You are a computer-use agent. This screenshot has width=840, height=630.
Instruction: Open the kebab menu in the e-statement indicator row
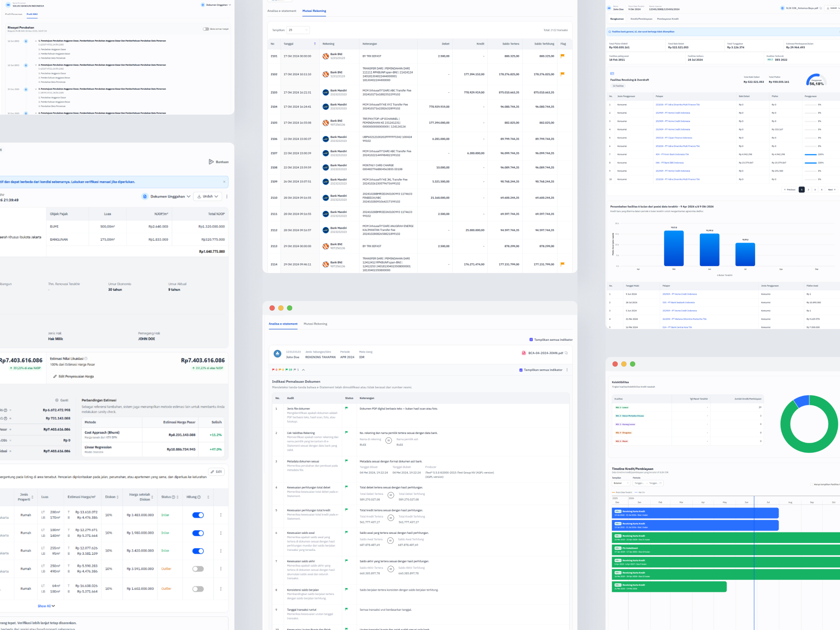pos(567,370)
